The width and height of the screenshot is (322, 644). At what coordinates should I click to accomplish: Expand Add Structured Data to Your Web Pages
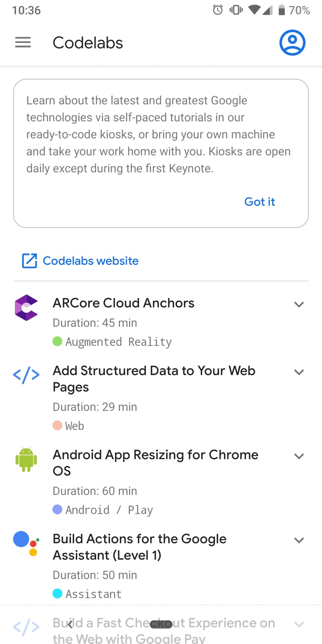click(299, 372)
